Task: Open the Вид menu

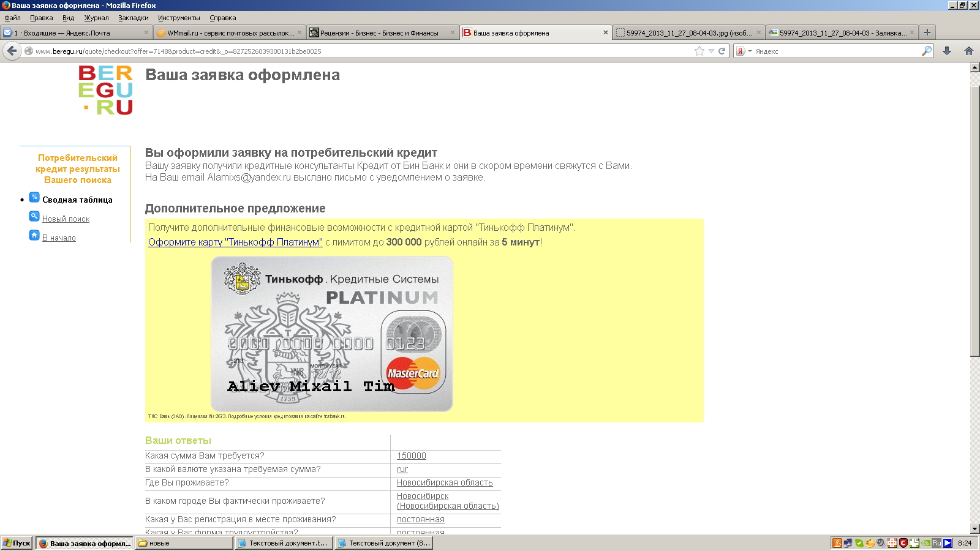Action: pyautogui.click(x=68, y=18)
